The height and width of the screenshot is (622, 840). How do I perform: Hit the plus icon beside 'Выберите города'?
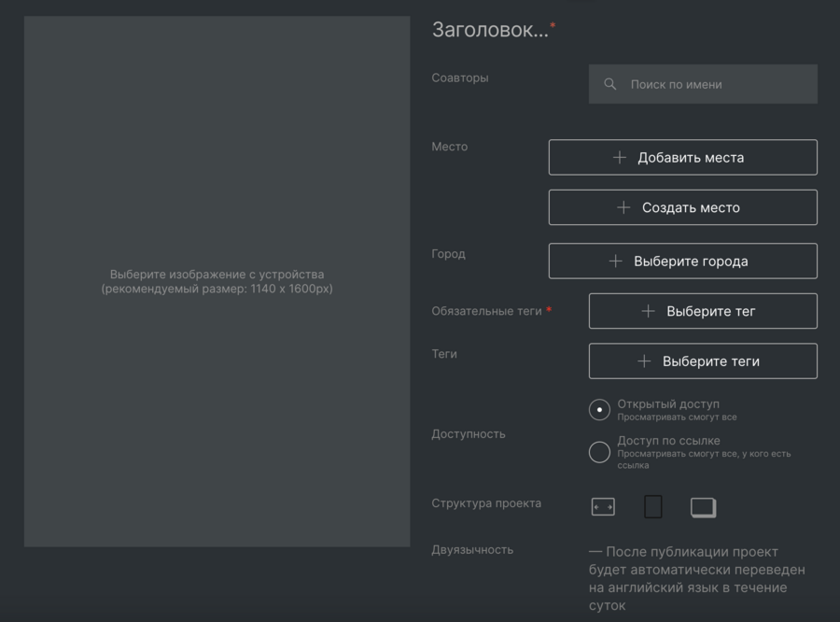pos(616,262)
